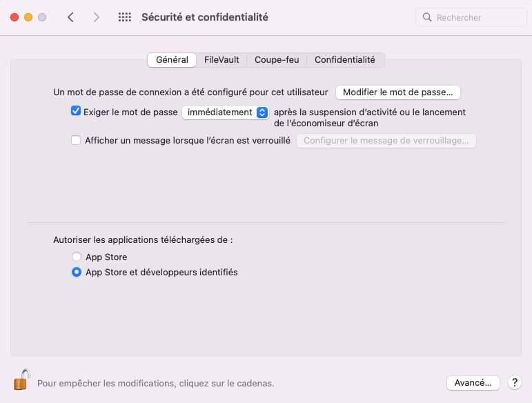532x403 pixels.
Task: Click the forward navigation arrow
Action: click(96, 17)
